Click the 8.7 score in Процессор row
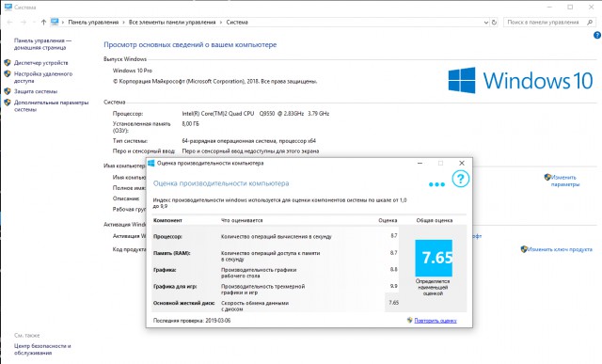The width and height of the screenshot is (602, 364). pyautogui.click(x=394, y=236)
